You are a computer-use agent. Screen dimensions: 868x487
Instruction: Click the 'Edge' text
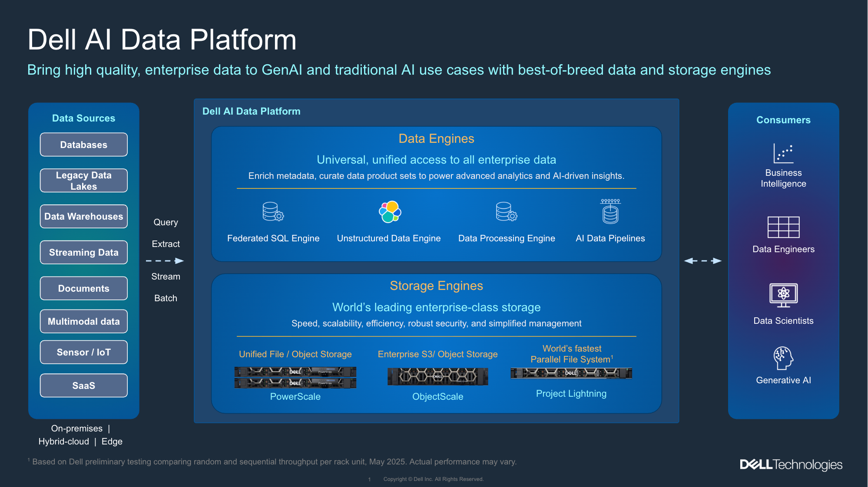coord(112,441)
